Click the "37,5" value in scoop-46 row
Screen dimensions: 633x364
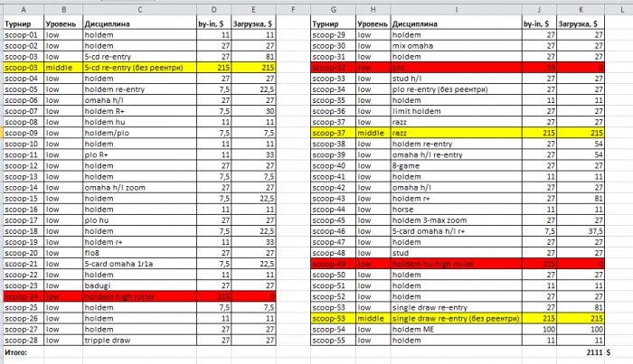tap(595, 231)
